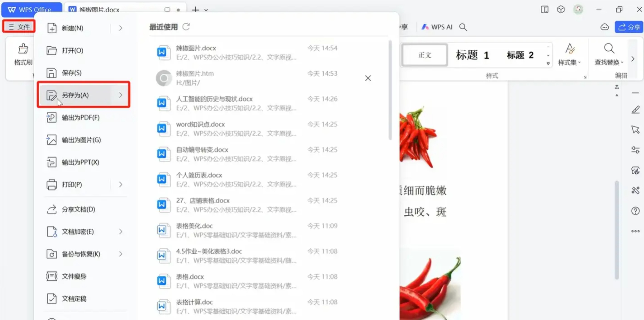This screenshot has height=320, width=644.
Task: Select 文件瘦身 in the file menu
Action: click(74, 276)
